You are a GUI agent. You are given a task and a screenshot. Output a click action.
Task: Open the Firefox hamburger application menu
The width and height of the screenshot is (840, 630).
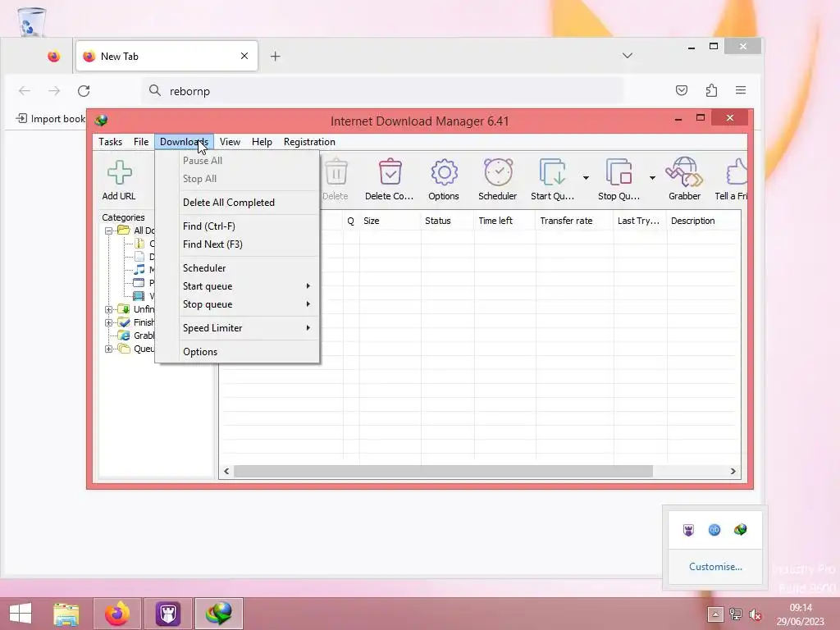coord(741,90)
